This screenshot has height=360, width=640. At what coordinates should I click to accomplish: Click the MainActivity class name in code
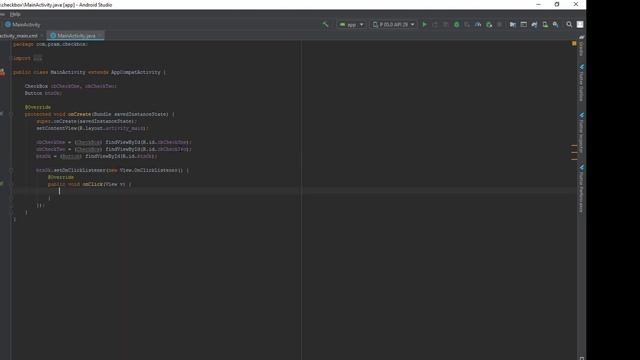point(68,72)
